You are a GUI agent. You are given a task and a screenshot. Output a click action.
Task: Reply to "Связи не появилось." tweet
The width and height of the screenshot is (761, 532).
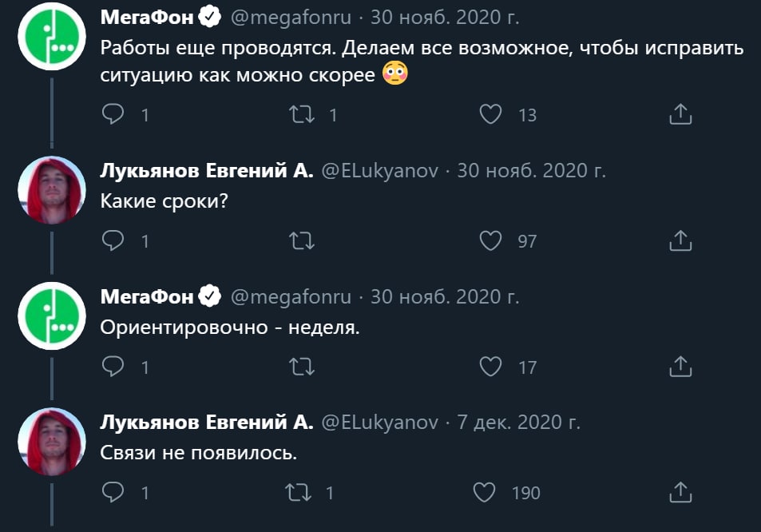pos(114,493)
